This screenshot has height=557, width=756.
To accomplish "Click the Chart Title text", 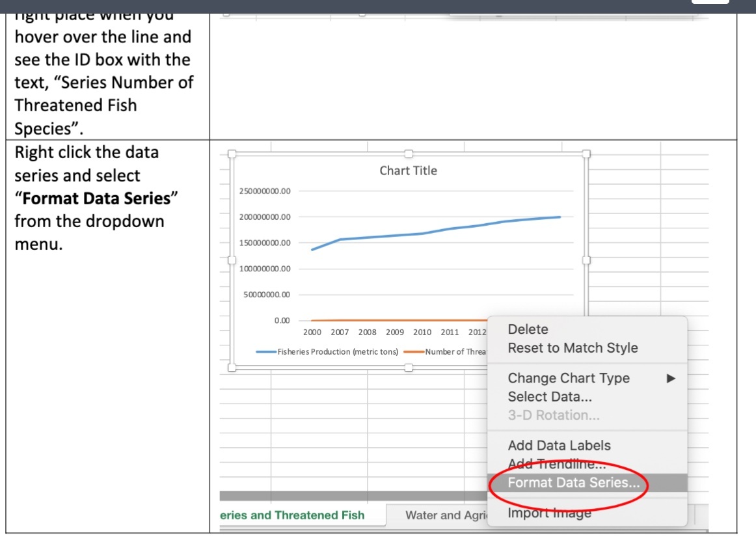I will tap(409, 170).
